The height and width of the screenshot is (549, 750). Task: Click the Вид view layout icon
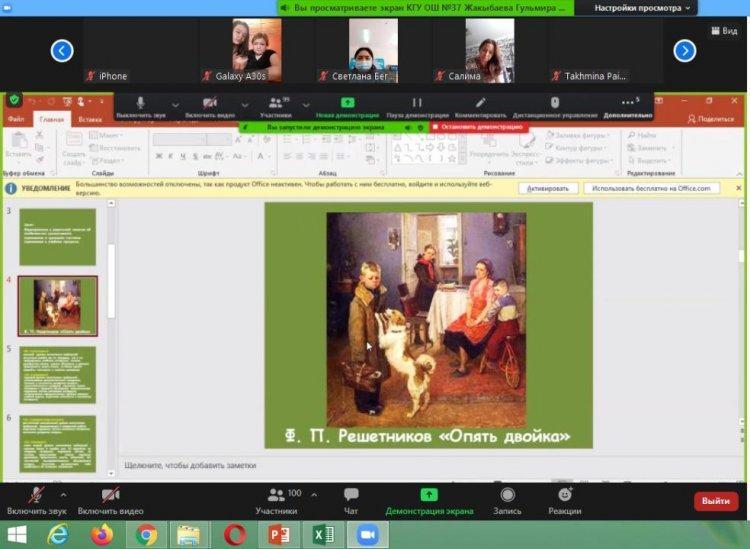pos(722,31)
